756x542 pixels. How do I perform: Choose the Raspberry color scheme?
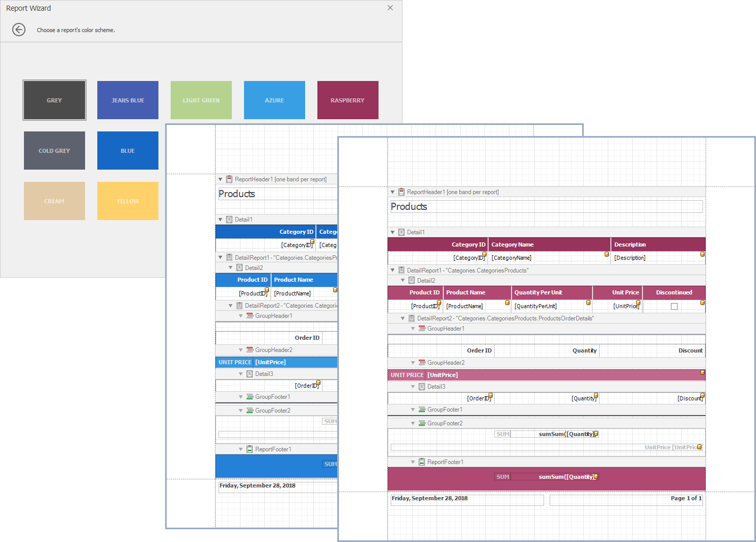tap(348, 100)
